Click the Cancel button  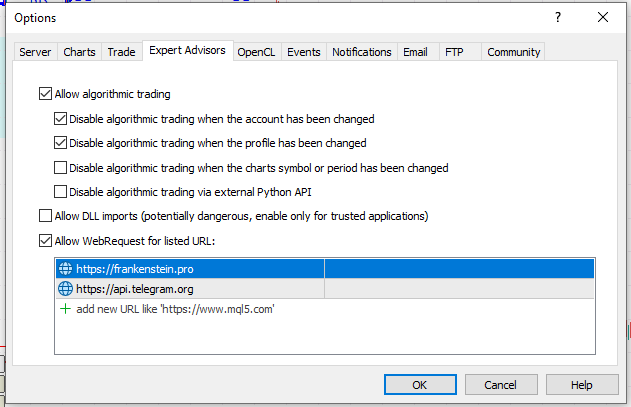[500, 385]
